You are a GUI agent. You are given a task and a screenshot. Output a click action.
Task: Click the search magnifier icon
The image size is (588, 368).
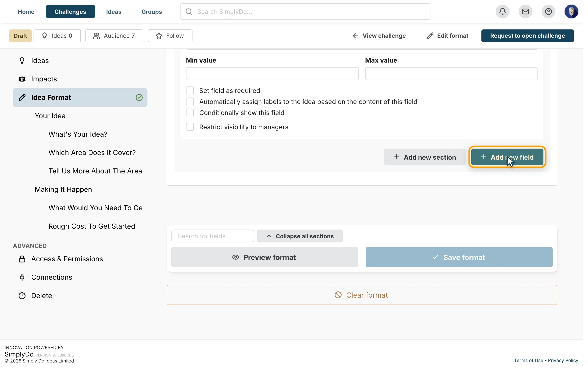(189, 11)
